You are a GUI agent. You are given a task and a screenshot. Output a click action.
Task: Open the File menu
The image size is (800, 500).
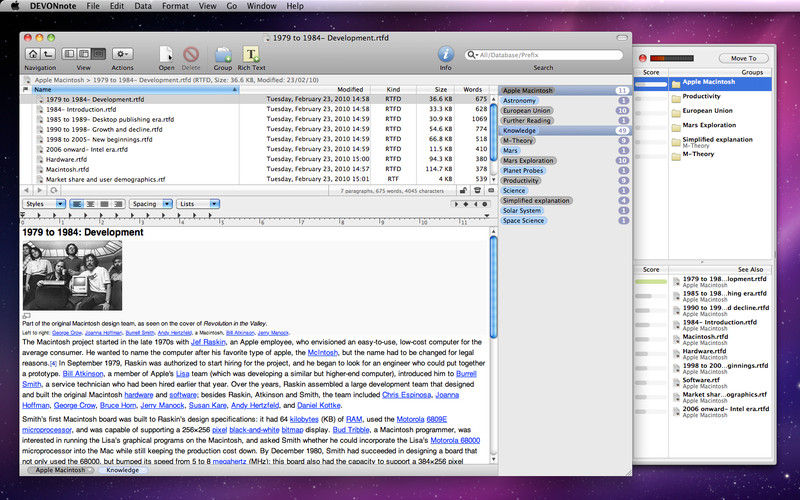tap(93, 6)
